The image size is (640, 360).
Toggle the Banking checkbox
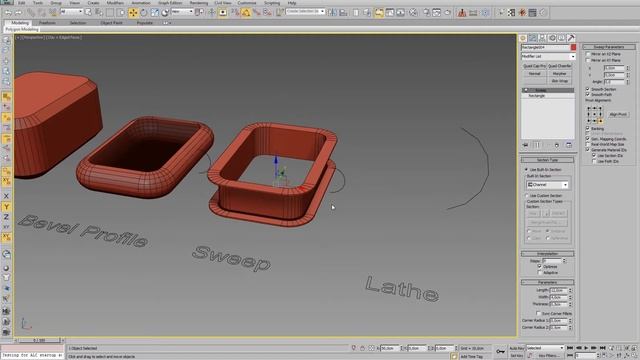pos(588,128)
